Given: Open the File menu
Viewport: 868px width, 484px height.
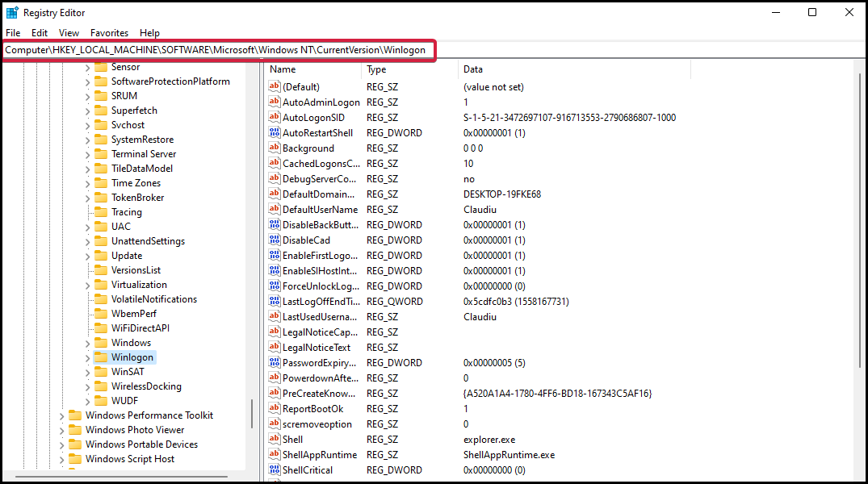Looking at the screenshot, I should tap(13, 33).
